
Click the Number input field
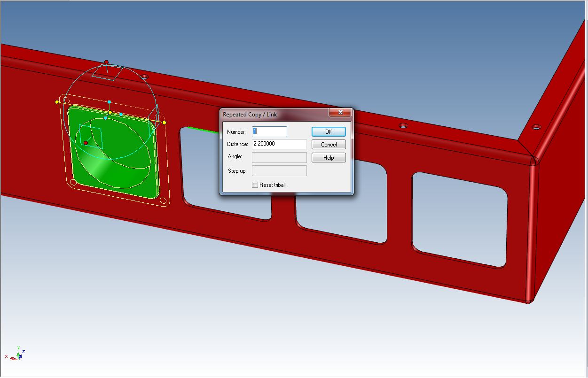(x=269, y=132)
